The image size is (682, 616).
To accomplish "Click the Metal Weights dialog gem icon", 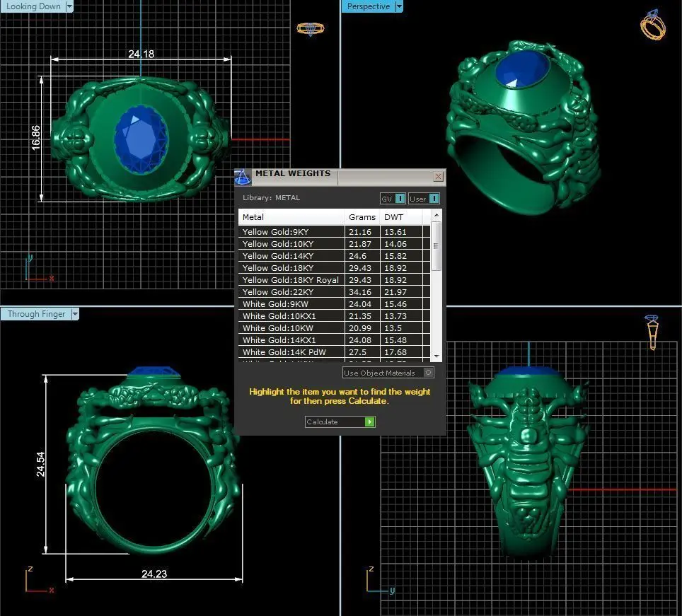I will click(243, 177).
